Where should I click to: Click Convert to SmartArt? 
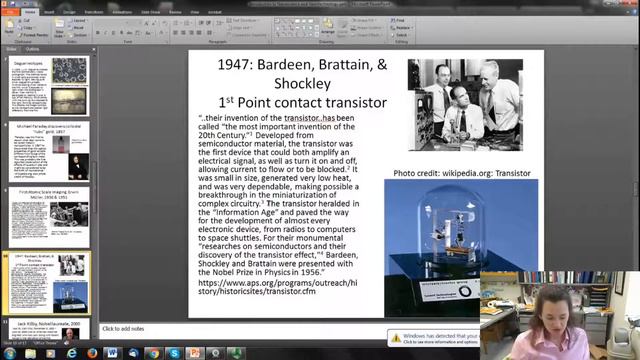247,35
